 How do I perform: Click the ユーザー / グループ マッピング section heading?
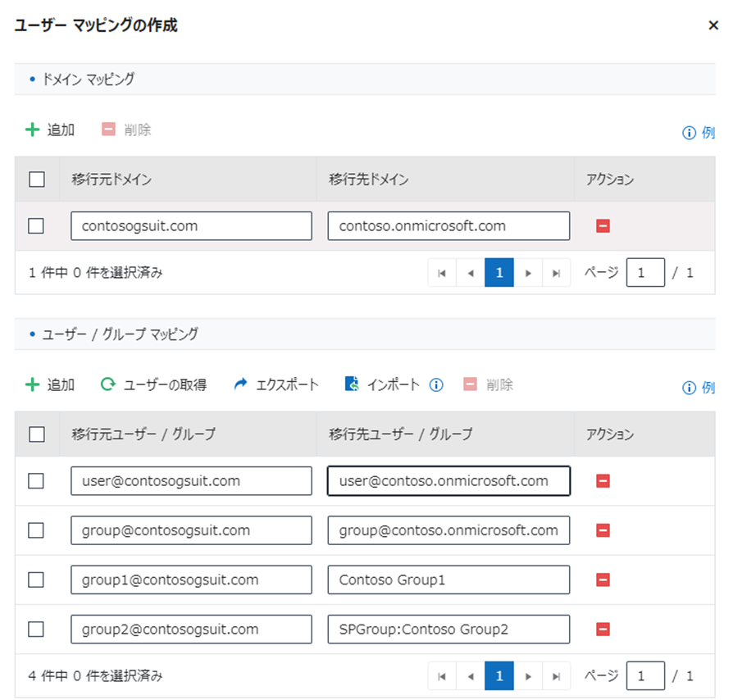[x=121, y=334]
